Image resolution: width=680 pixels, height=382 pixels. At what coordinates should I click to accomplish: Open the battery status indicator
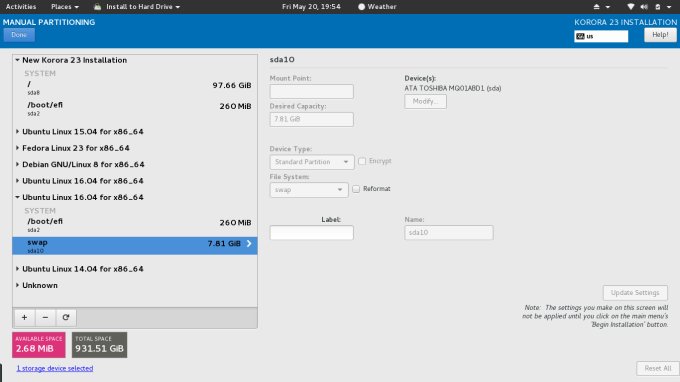pyautogui.click(x=658, y=7)
